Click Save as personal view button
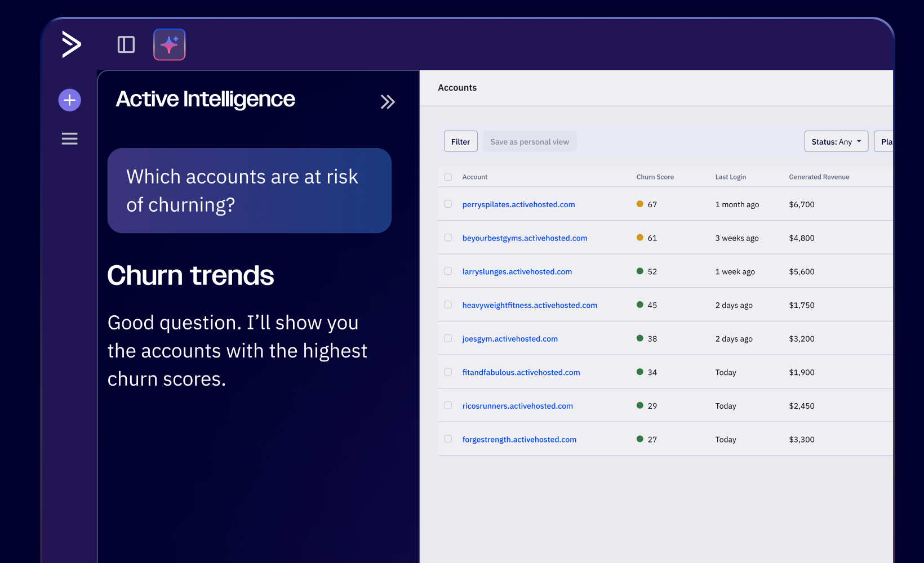This screenshot has width=924, height=563. tap(530, 142)
